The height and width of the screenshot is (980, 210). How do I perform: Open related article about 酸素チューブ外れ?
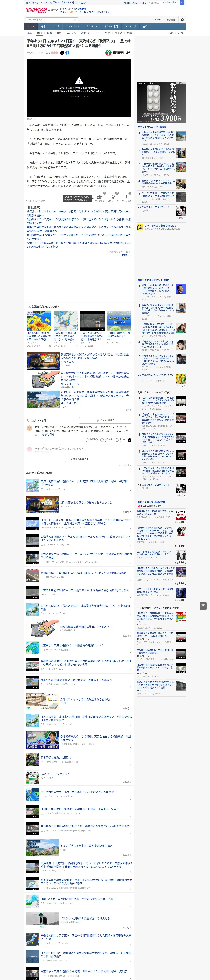79,245
